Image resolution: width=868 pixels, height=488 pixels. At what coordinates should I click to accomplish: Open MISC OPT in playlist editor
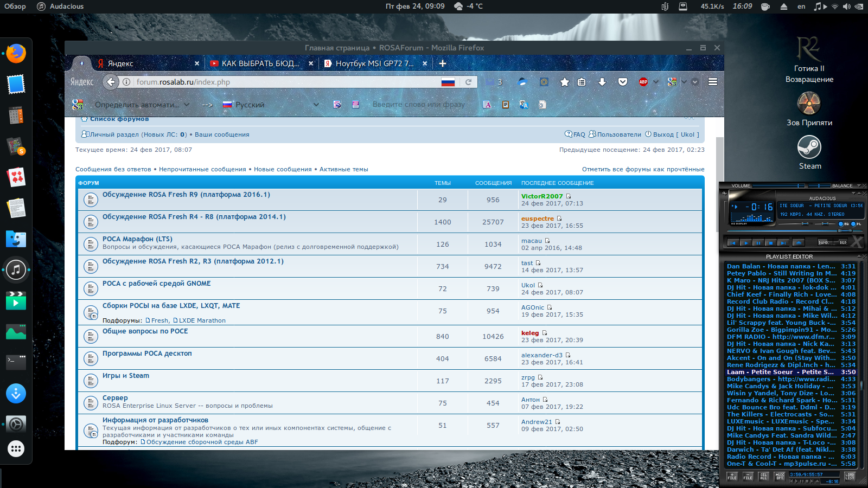780,477
